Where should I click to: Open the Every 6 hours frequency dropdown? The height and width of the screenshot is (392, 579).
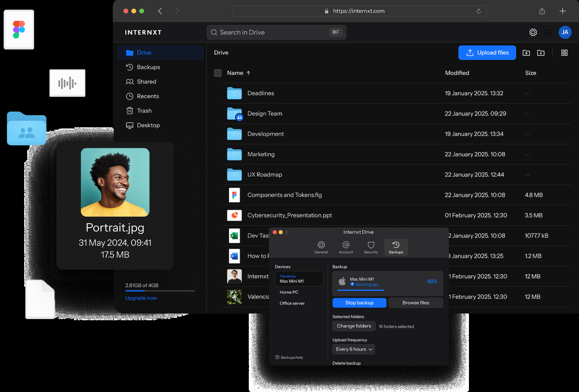point(353,349)
